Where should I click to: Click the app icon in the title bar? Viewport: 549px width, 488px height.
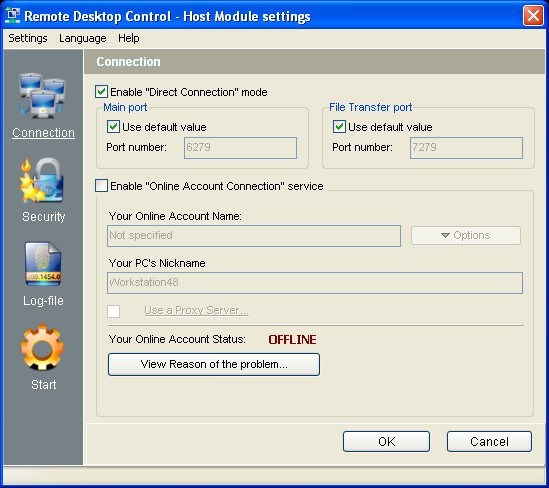coord(13,16)
